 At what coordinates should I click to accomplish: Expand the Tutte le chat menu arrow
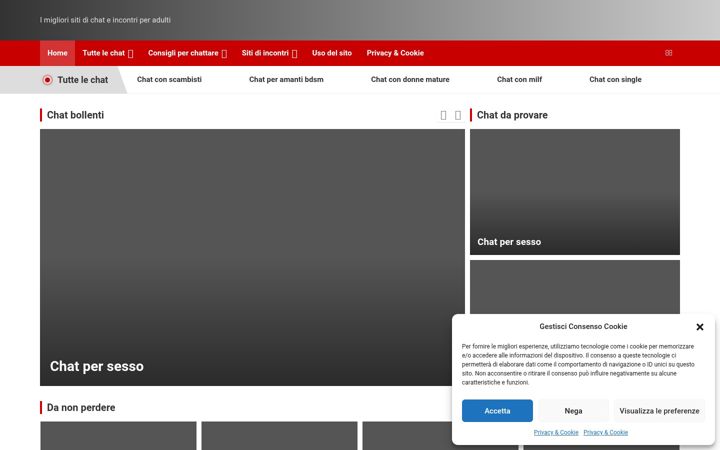pyautogui.click(x=130, y=54)
